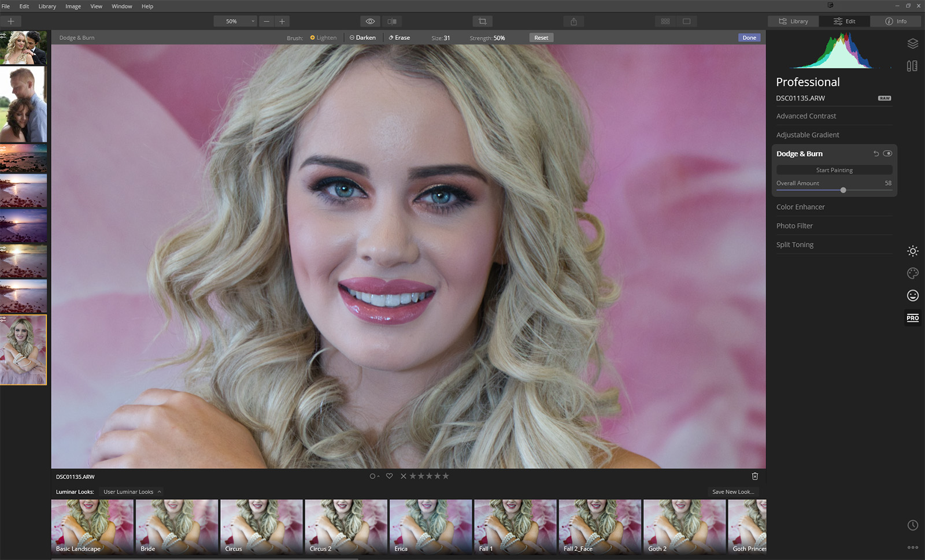The height and width of the screenshot is (560, 925).
Task: Open the Image menu
Action: coord(73,6)
